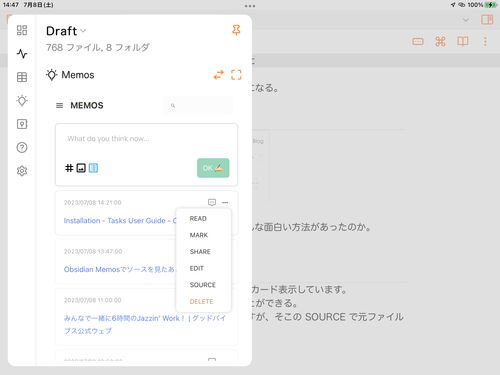This screenshot has width=500, height=375.
Task: Focus the memos search field
Action: pos(199,106)
